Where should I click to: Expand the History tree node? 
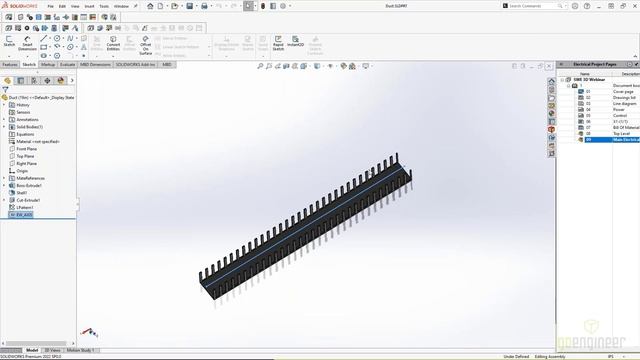point(4,105)
